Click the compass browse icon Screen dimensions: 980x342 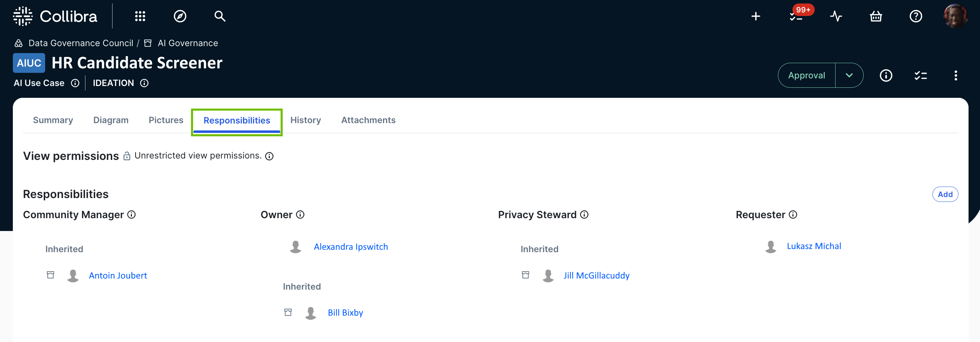(180, 16)
